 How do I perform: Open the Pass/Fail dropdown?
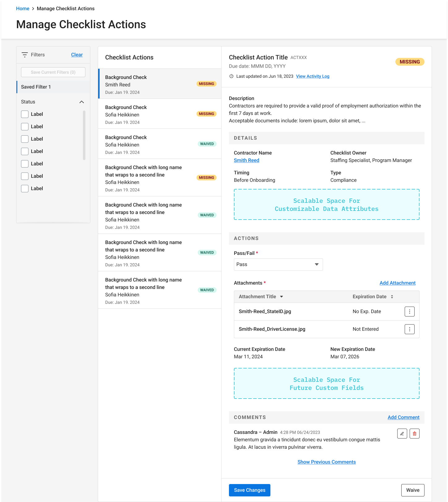coord(278,264)
